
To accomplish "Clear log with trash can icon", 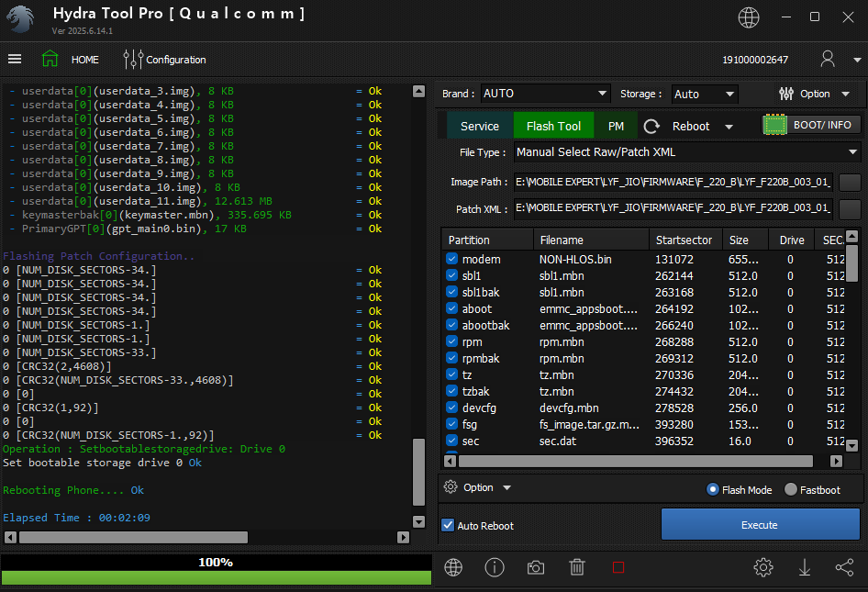I will coord(577,567).
